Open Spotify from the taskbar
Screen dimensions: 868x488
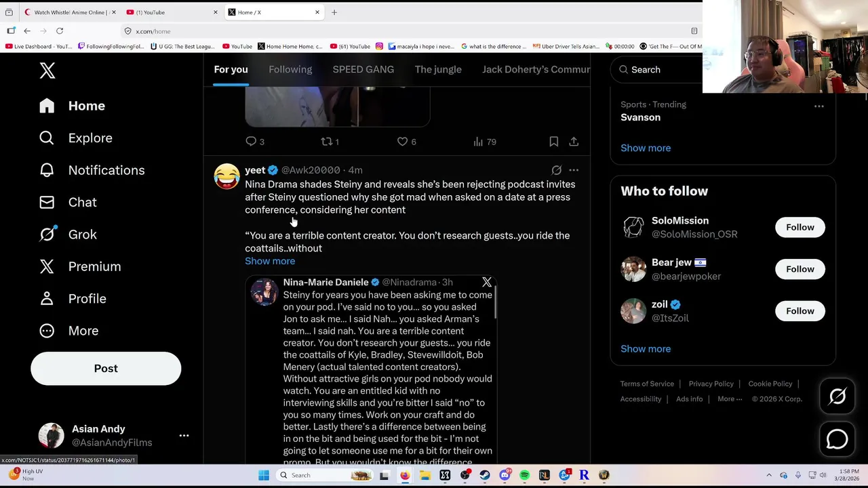(525, 475)
